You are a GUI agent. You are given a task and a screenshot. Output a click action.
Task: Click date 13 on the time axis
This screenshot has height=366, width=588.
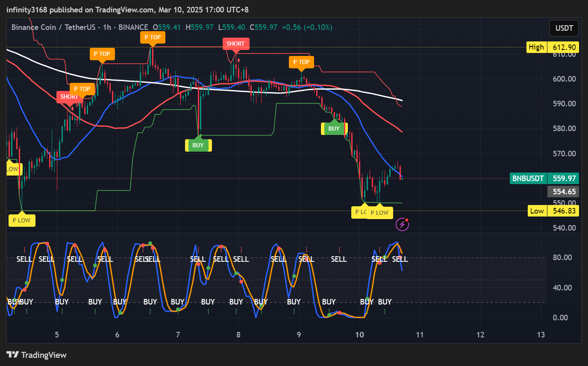coord(541,334)
